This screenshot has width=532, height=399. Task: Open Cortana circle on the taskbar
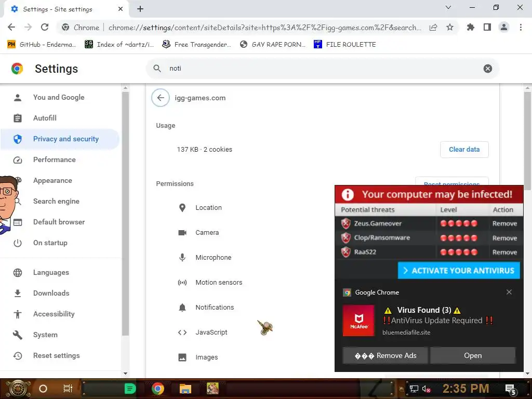point(43,389)
